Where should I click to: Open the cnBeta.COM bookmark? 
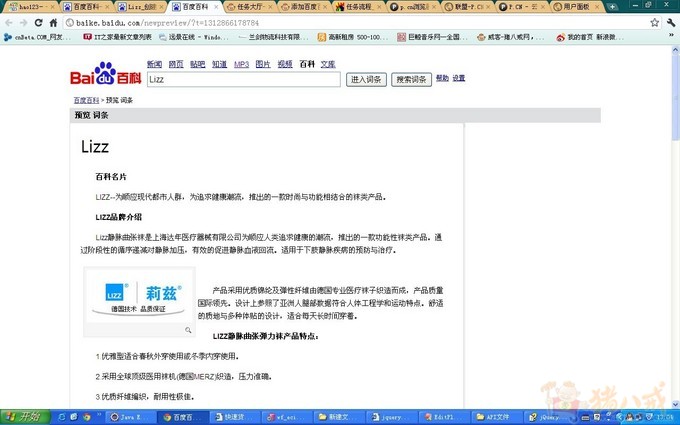37,37
